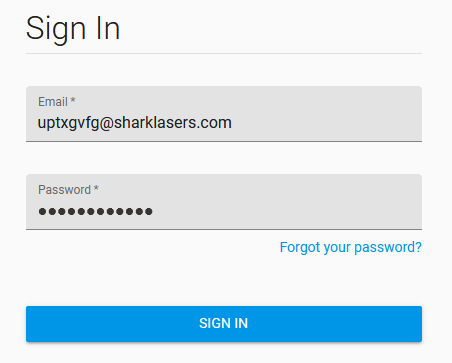
Task: Click empty area inside Password box
Action: (287, 211)
